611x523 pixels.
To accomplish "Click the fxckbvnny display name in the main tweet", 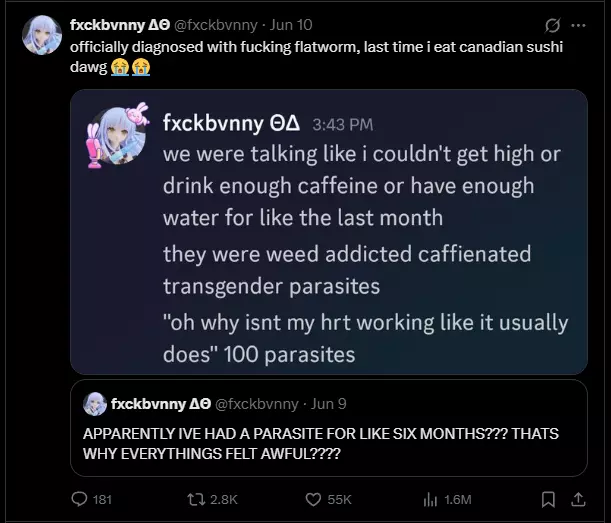I will (112, 24).
